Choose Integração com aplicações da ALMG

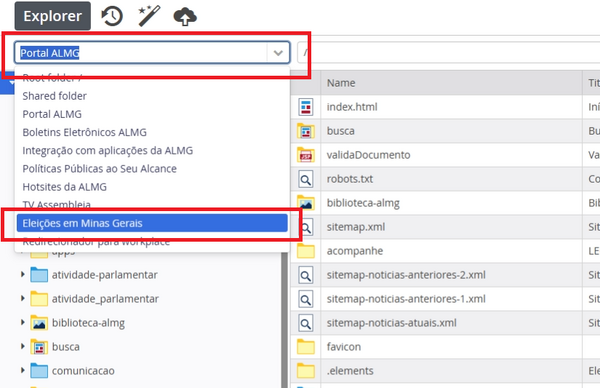108,150
